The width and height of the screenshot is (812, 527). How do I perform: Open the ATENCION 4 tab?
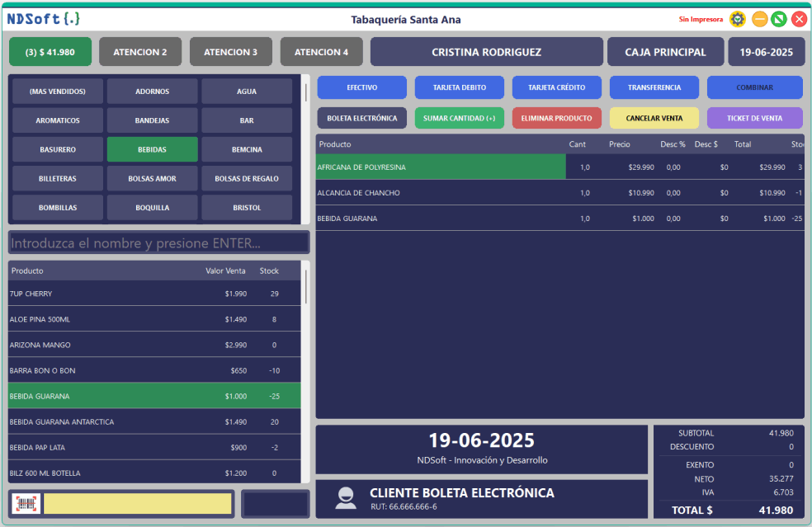(321, 52)
